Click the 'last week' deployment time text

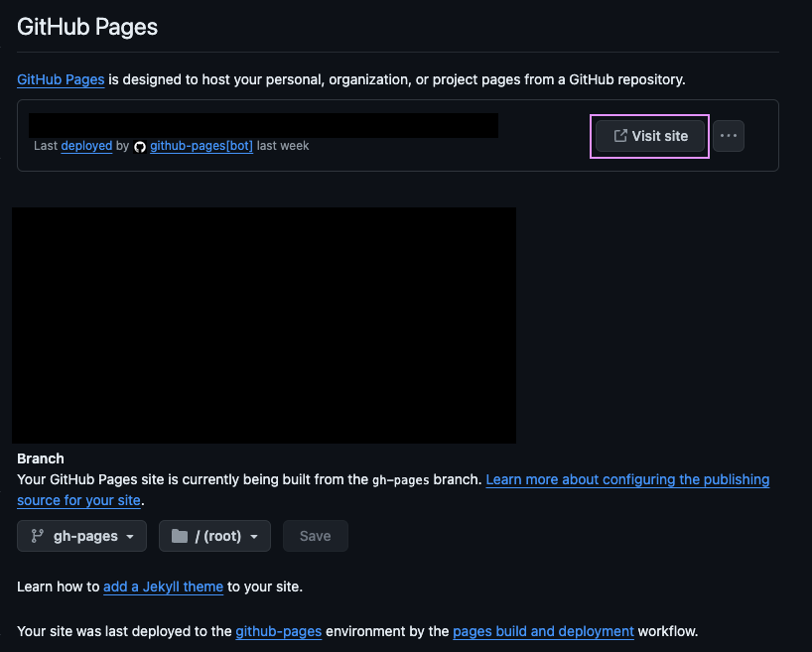283,146
